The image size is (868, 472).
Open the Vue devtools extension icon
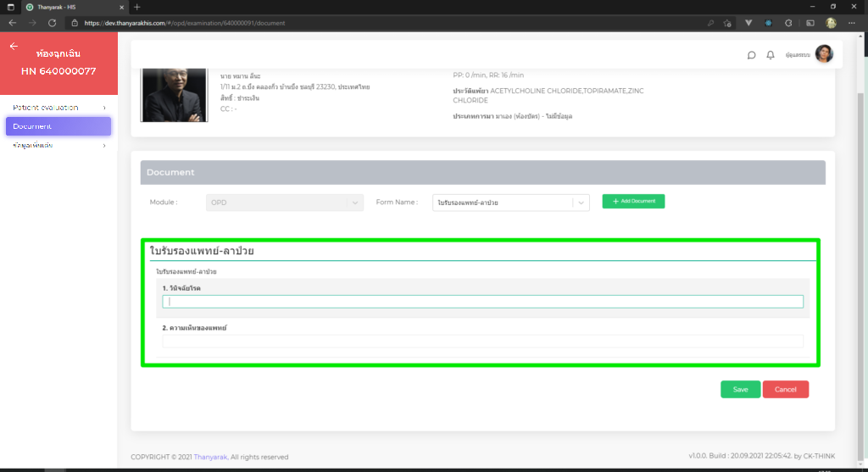pyautogui.click(x=748, y=23)
